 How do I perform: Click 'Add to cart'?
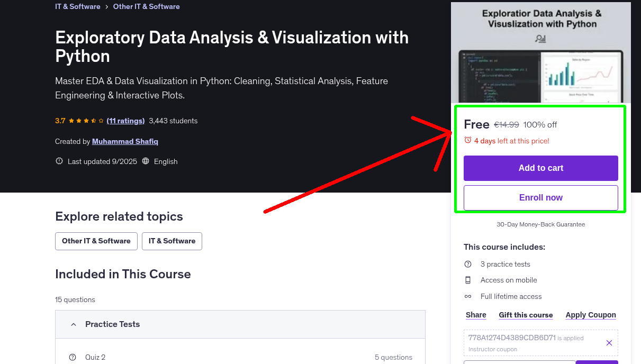click(x=540, y=168)
